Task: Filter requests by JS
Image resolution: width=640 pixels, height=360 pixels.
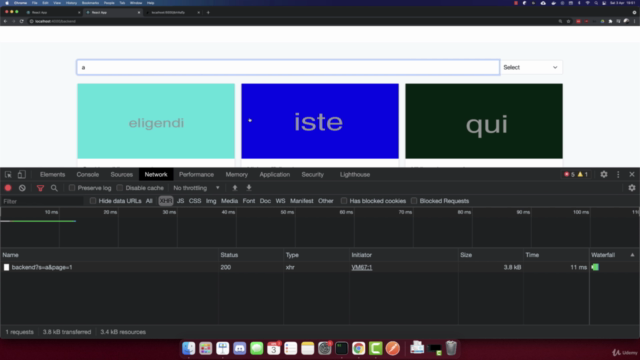Action: (180, 201)
